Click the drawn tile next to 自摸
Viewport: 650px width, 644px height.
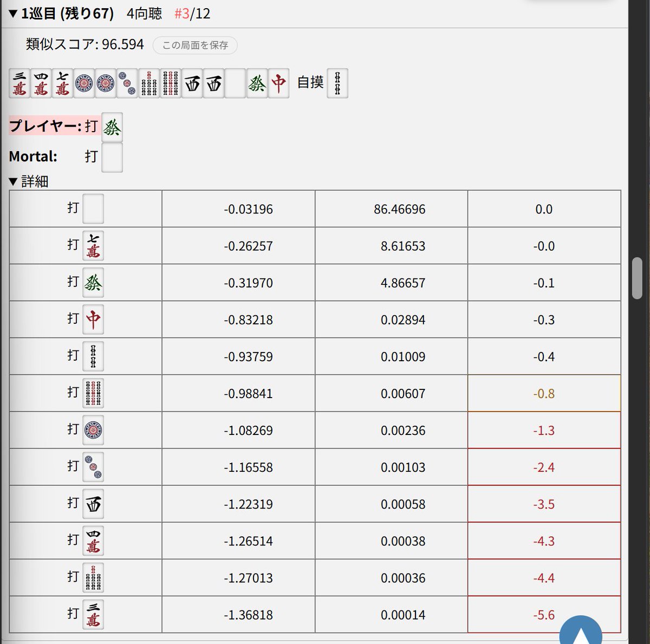coord(337,83)
